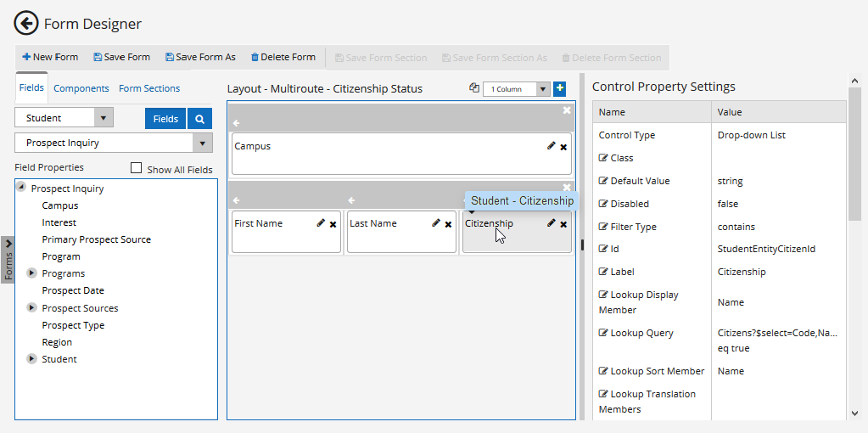Switch to the Form Sections tab
The height and width of the screenshot is (433, 868).
coord(149,88)
